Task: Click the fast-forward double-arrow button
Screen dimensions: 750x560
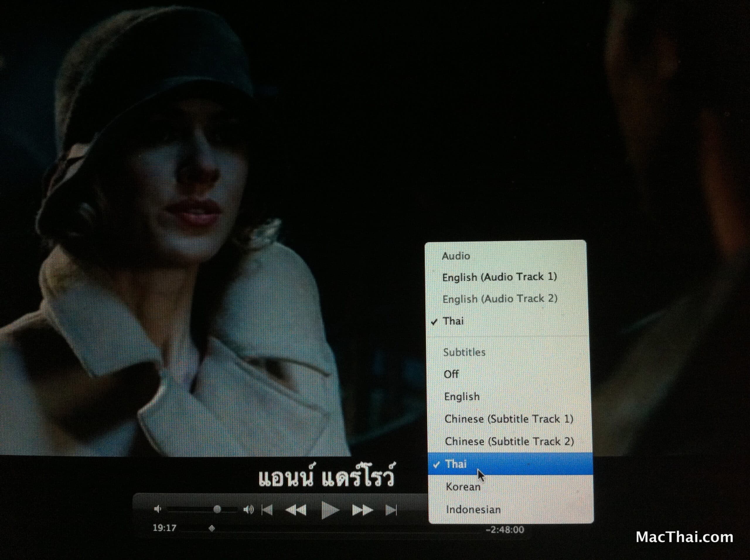Action: (362, 510)
